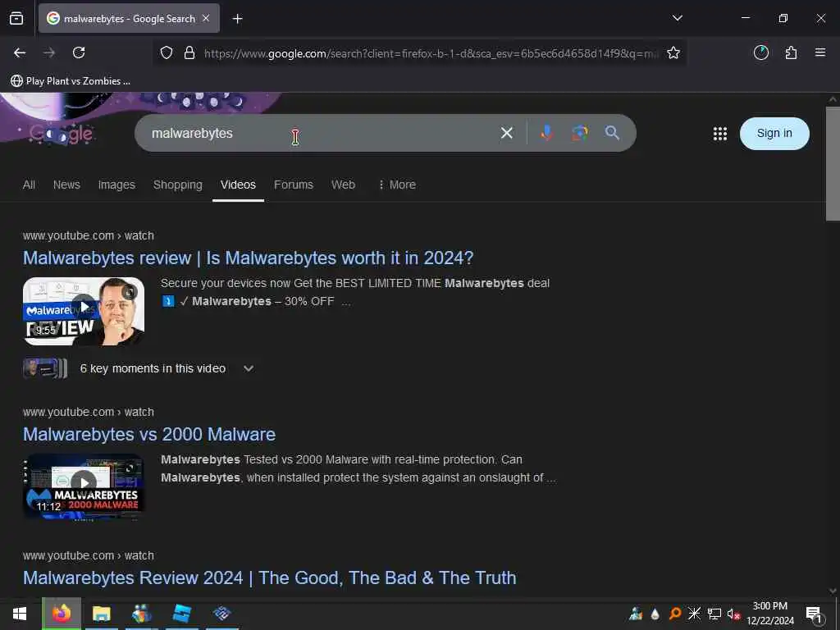
Task: Open the notification center
Action: click(814, 614)
